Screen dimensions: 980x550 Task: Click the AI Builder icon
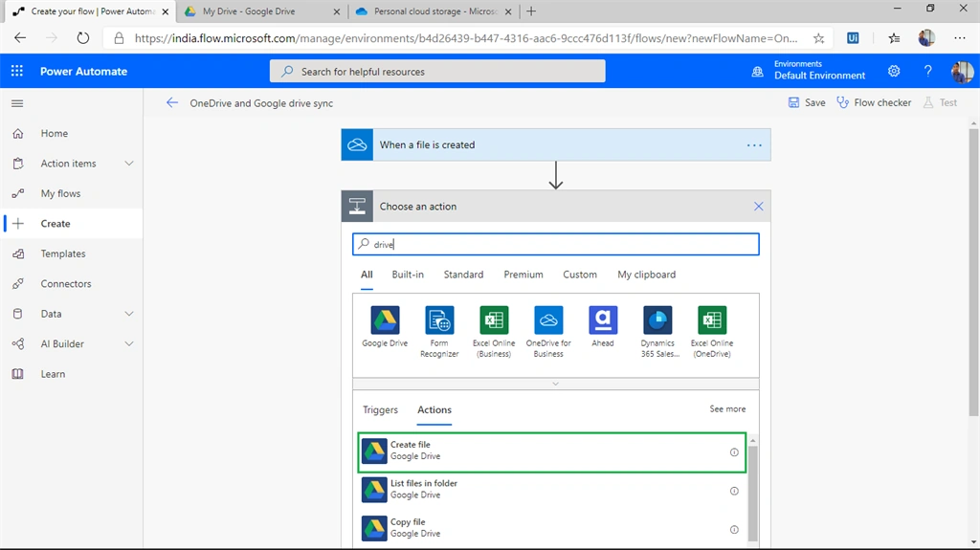coord(18,343)
